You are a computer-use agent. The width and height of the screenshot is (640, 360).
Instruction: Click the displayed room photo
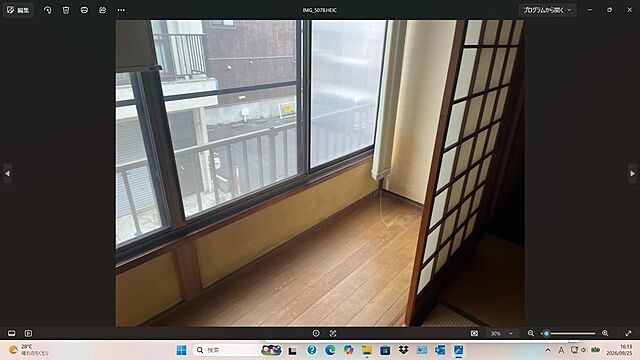(320, 173)
